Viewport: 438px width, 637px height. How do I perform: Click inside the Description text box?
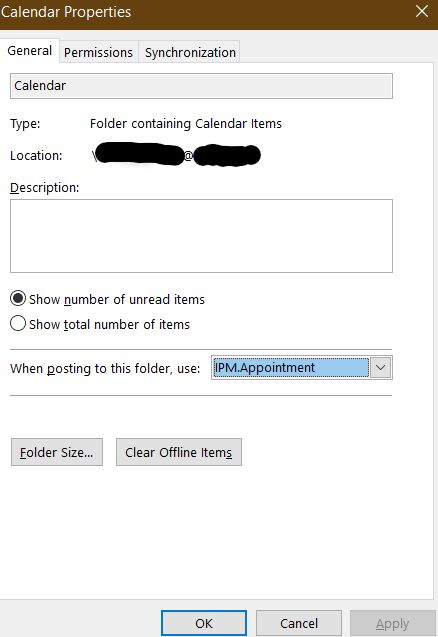tap(201, 236)
